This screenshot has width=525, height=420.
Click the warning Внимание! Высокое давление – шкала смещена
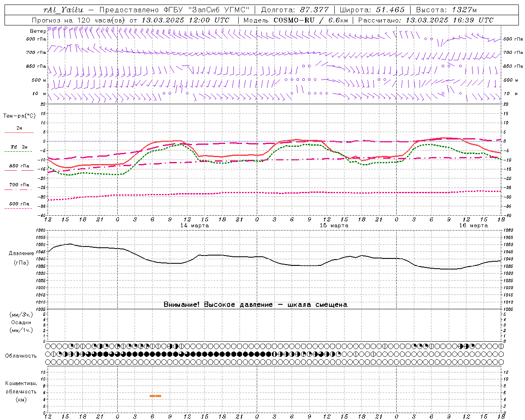(256, 305)
